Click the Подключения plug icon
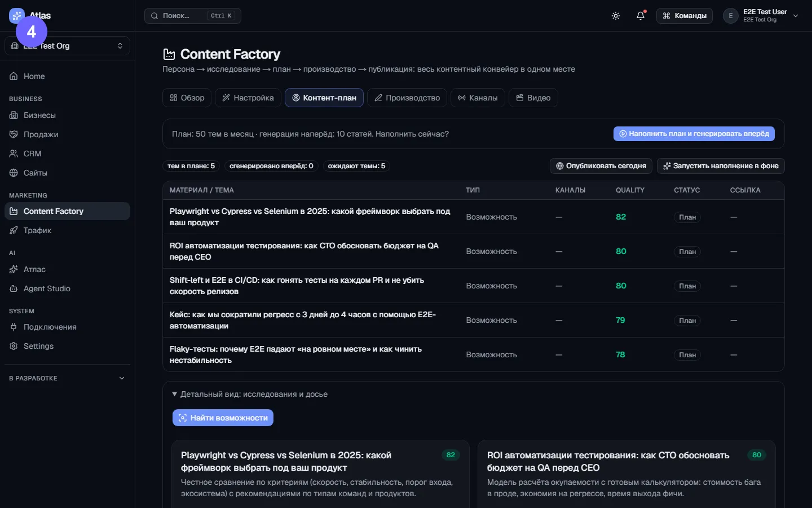The width and height of the screenshot is (812, 508). click(14, 327)
